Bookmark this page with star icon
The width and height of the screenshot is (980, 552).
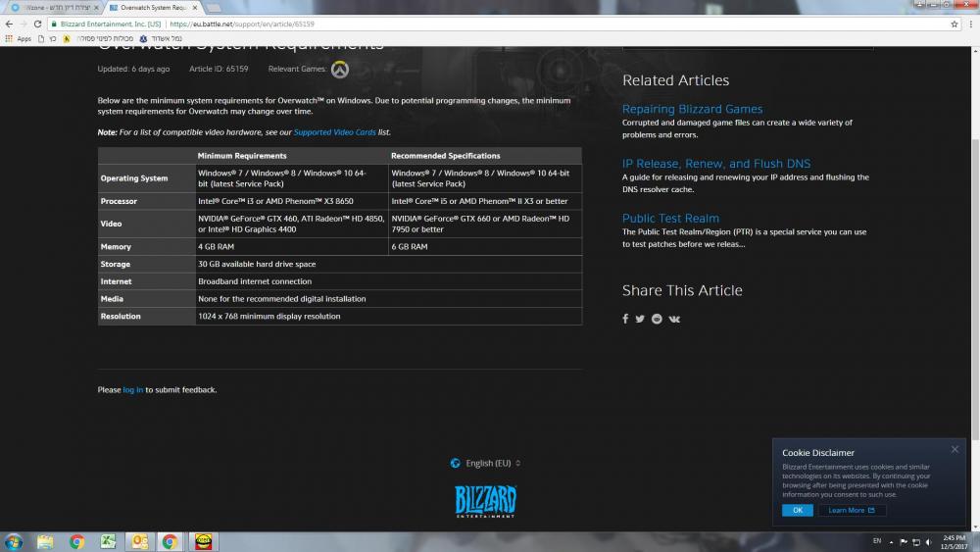click(955, 24)
